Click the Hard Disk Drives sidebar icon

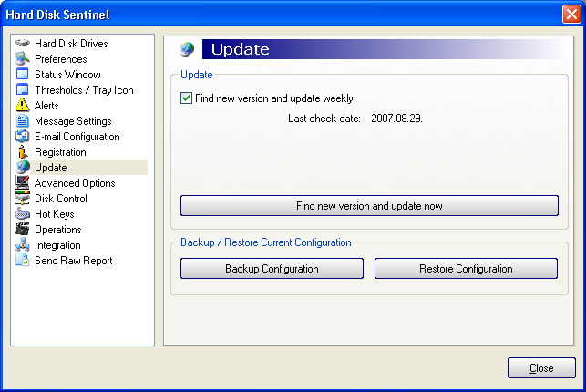(x=23, y=44)
